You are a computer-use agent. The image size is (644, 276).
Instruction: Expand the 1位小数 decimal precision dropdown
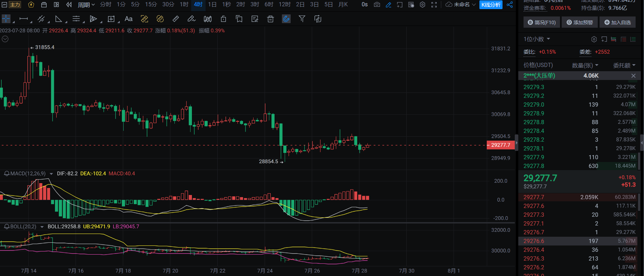pyautogui.click(x=536, y=39)
